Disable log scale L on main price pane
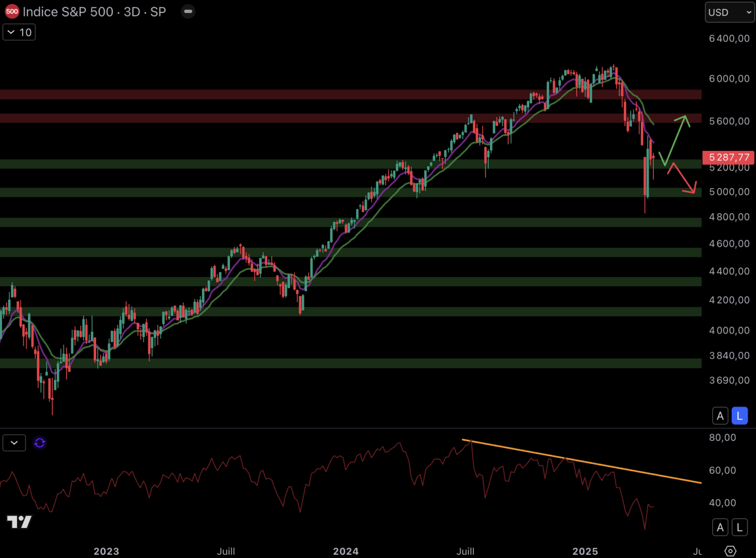The width and height of the screenshot is (756, 558). coord(739,416)
